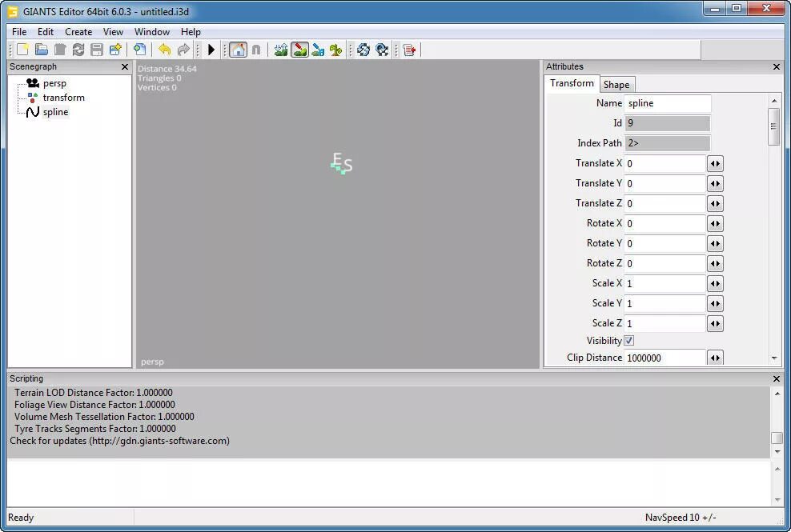This screenshot has width=791, height=532.
Task: Switch to the Shape tab
Action: coord(616,85)
